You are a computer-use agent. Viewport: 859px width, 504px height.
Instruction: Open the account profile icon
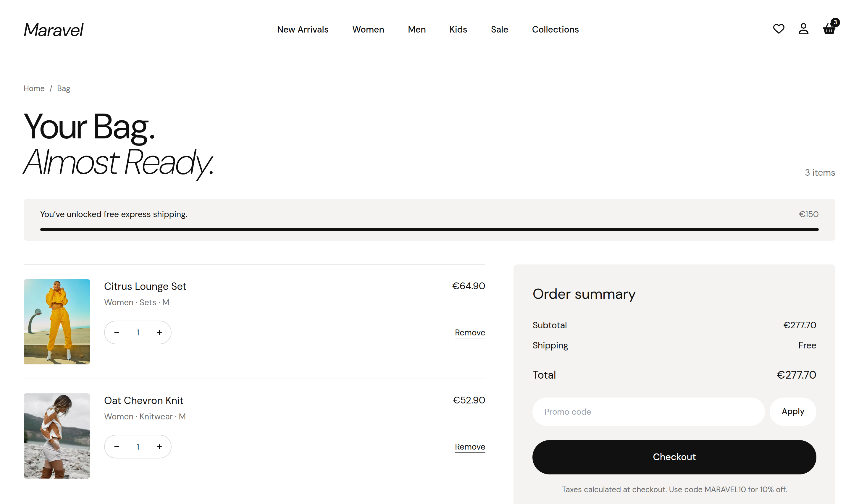pos(803,29)
